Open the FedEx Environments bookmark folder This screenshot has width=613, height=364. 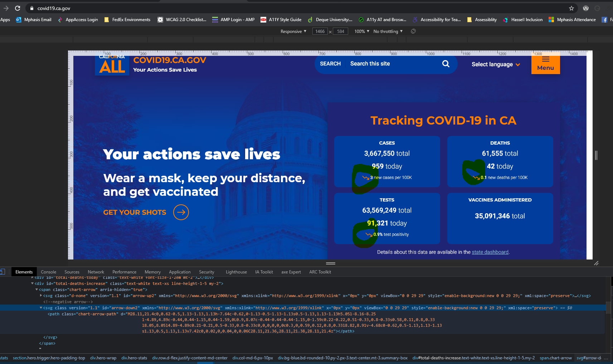click(127, 20)
